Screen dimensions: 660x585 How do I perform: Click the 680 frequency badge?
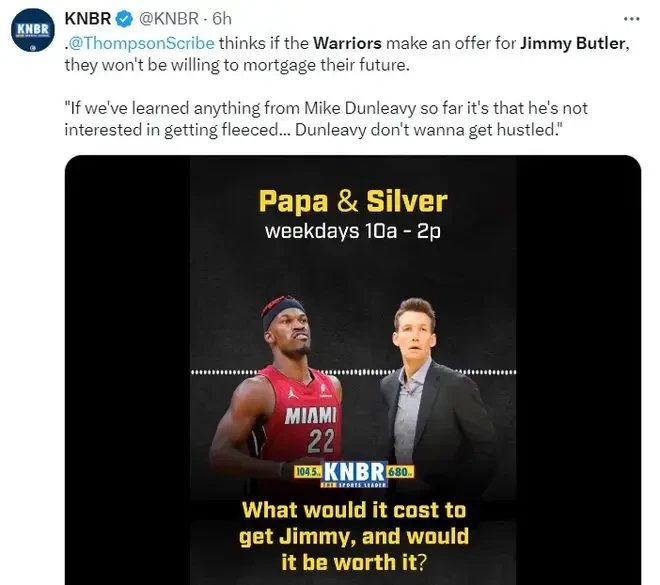coord(400,472)
